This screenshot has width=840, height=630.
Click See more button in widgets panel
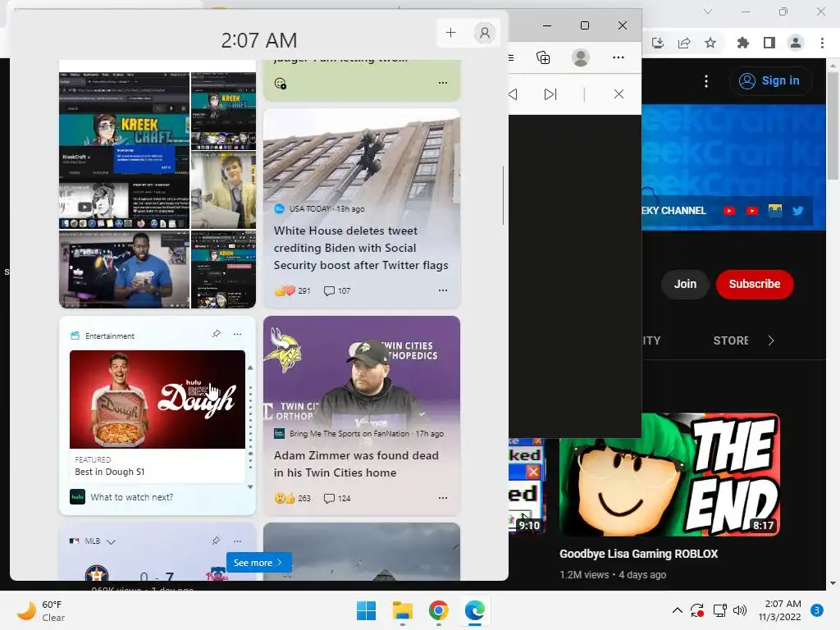coord(258,563)
